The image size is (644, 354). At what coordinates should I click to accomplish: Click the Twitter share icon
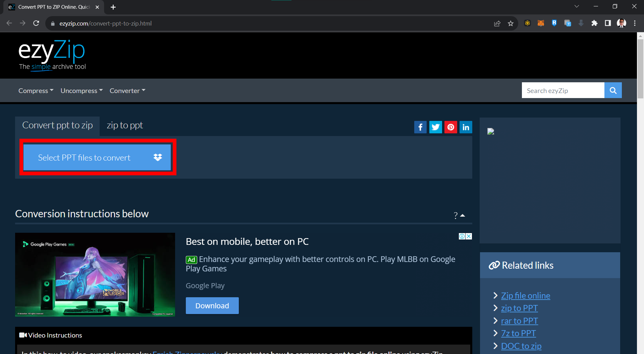tap(435, 127)
